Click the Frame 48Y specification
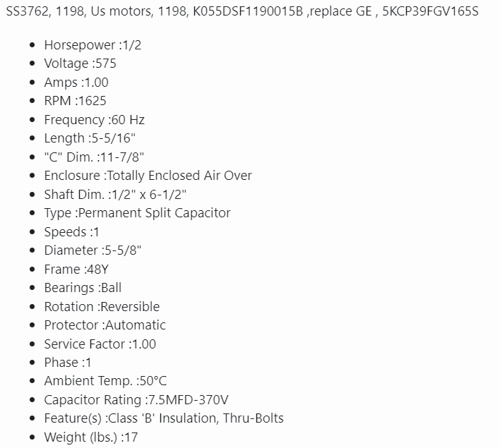Image resolution: width=500 pixels, height=448 pixels. click(x=75, y=269)
